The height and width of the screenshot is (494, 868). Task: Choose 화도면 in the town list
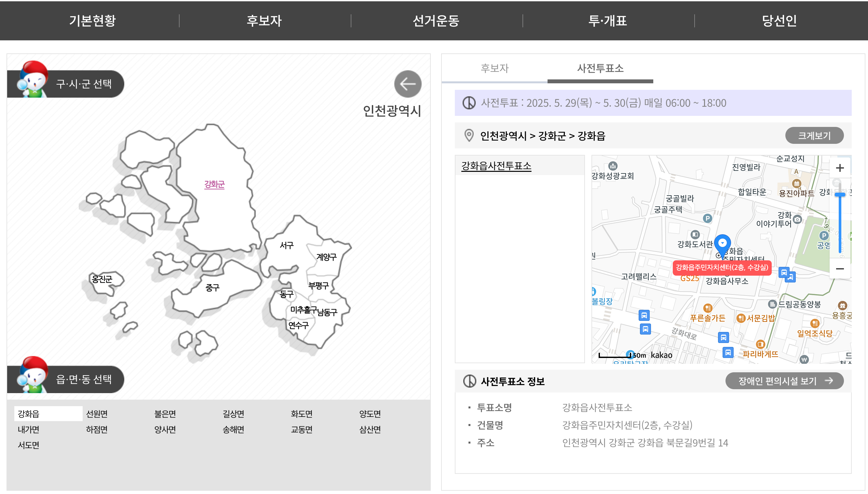point(302,414)
